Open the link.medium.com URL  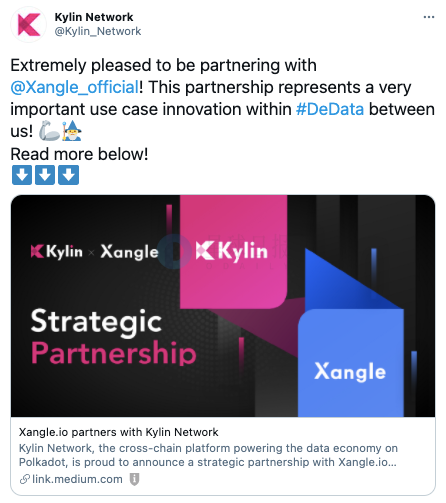pos(77,479)
